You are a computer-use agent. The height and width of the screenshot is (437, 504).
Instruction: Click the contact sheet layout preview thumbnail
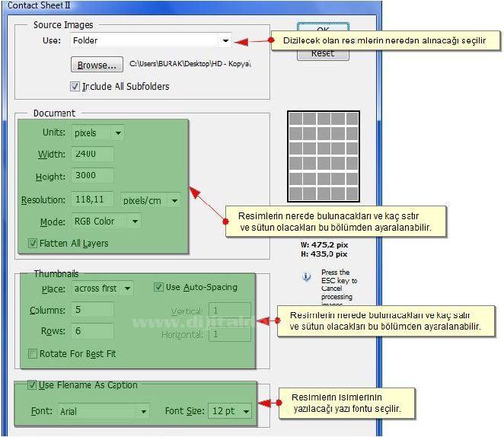pos(324,157)
